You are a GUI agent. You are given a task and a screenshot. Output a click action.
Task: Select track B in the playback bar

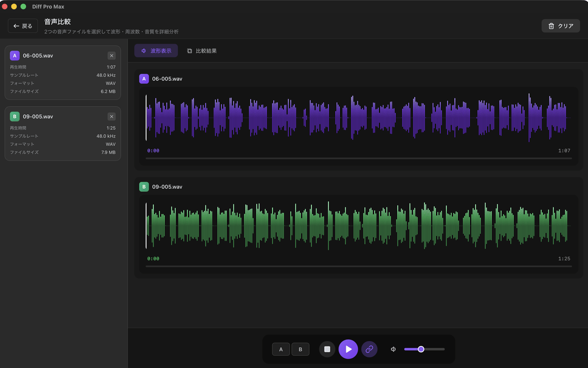(x=300, y=349)
